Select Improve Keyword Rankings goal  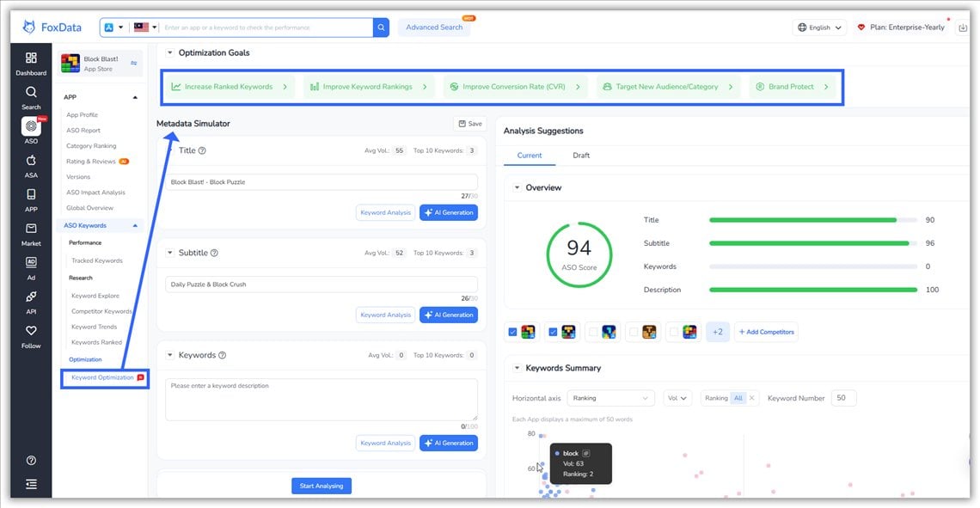click(x=369, y=87)
